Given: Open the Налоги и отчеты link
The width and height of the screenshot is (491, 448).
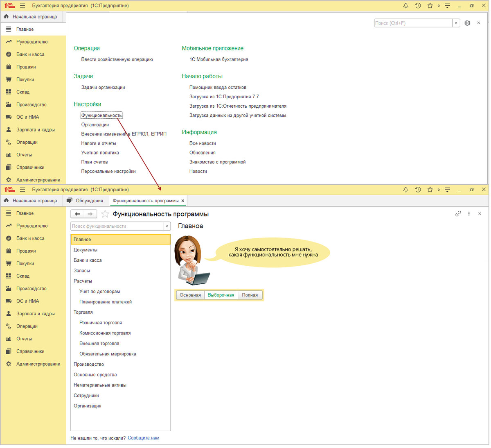Looking at the screenshot, I should click(x=99, y=143).
